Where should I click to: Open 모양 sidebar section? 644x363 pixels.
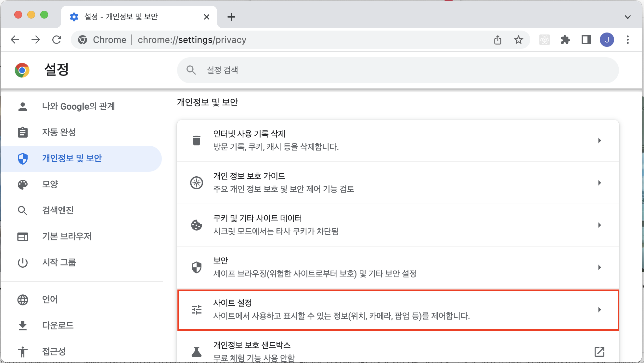(50, 184)
